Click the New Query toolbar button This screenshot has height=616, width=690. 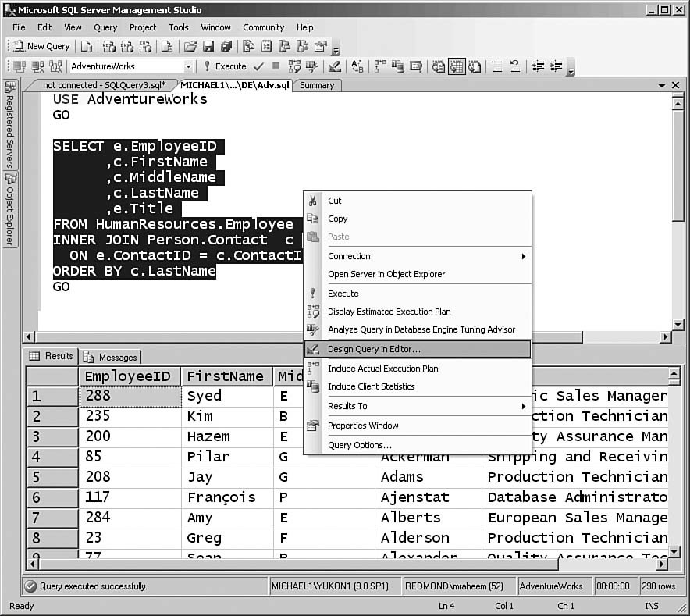(42, 46)
